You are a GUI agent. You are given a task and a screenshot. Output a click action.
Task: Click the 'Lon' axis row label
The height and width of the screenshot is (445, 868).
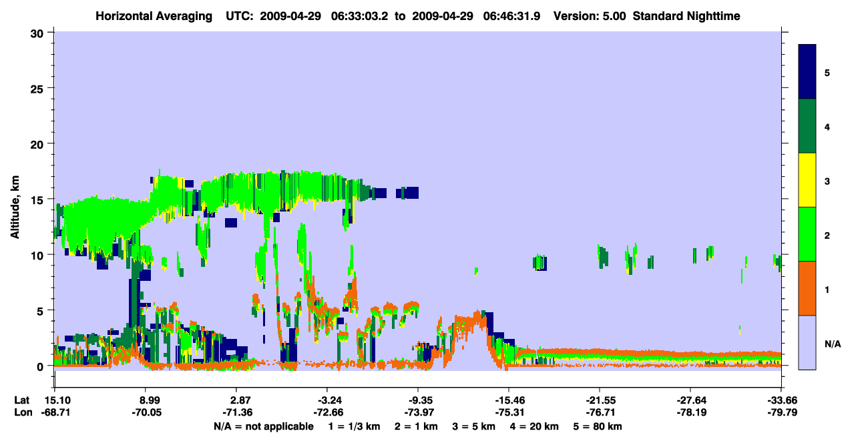pos(22,413)
